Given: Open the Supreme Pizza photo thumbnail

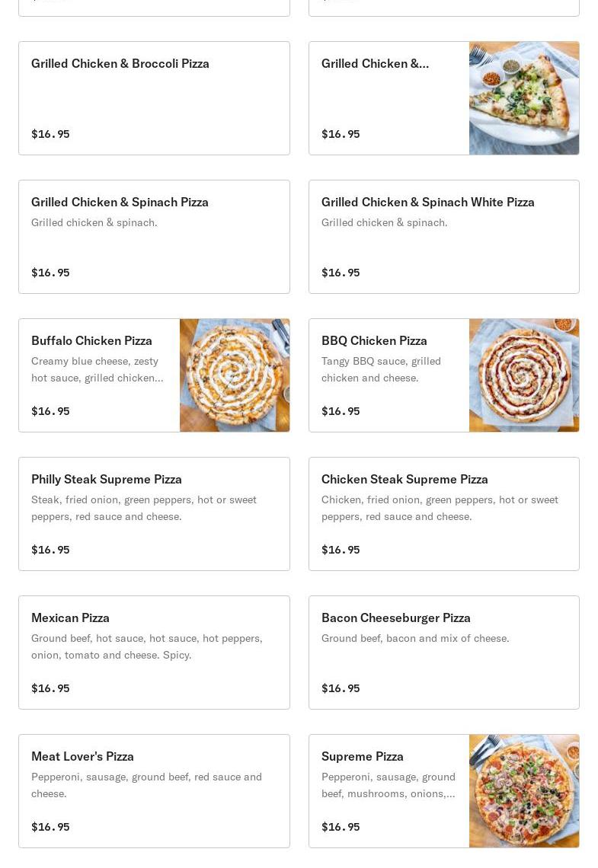Looking at the screenshot, I should (524, 791).
